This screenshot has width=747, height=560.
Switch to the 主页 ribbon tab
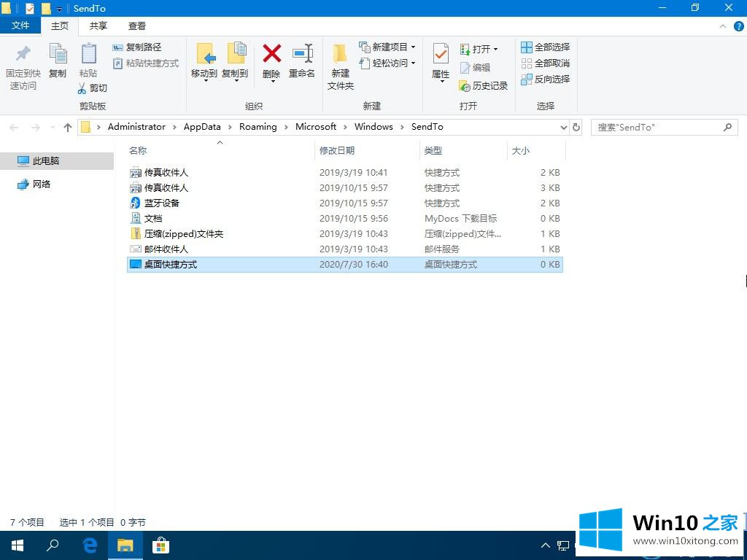click(60, 26)
